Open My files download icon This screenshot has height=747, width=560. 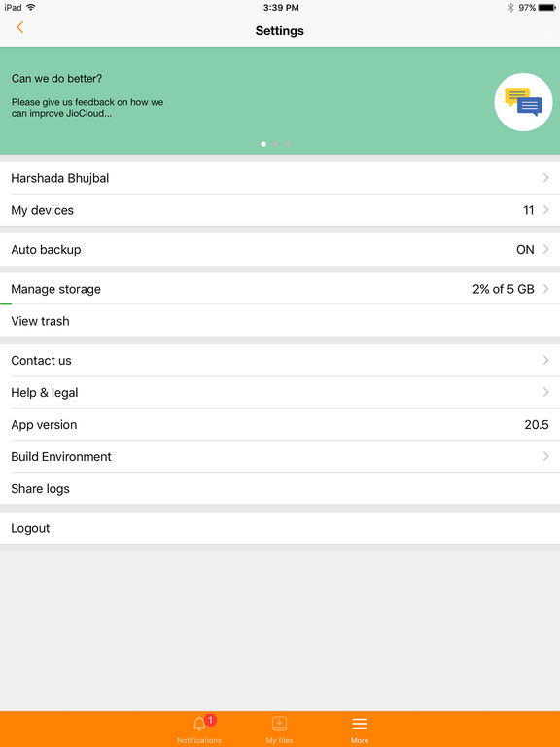(280, 724)
